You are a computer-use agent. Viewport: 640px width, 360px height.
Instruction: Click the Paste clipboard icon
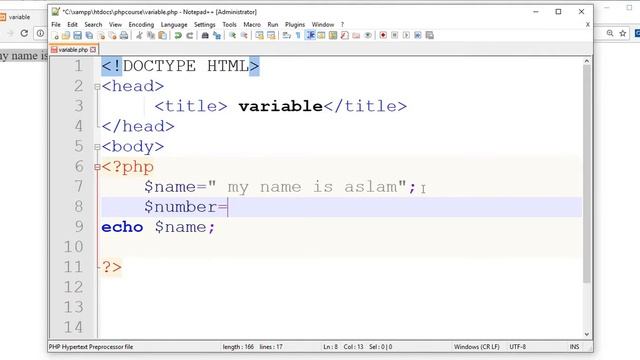162,36
